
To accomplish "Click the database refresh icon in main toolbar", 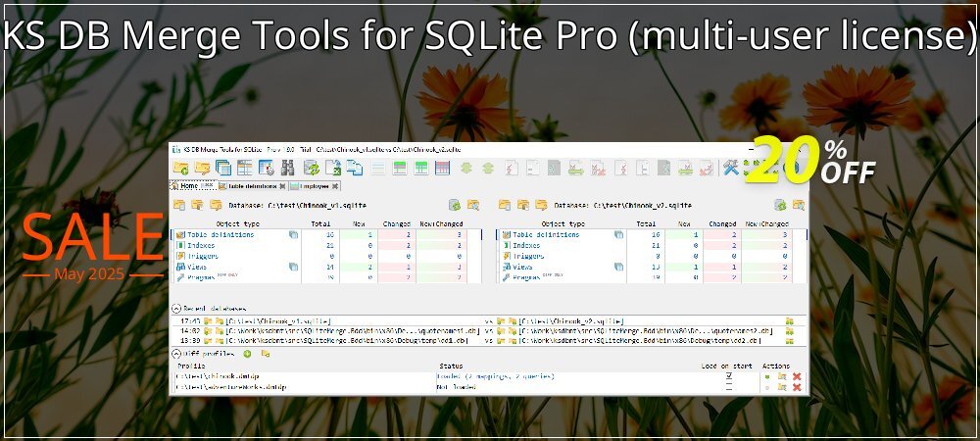I will [x=312, y=168].
